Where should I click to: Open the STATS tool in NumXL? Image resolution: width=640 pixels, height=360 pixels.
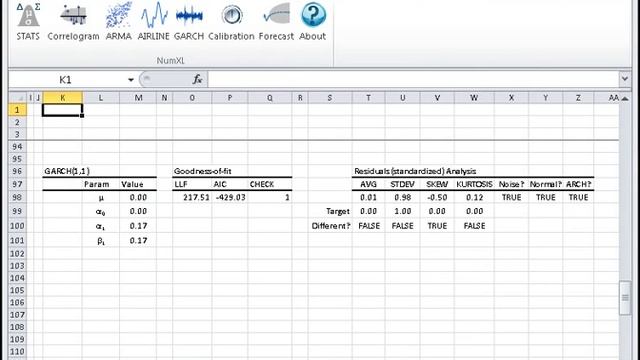[x=28, y=22]
